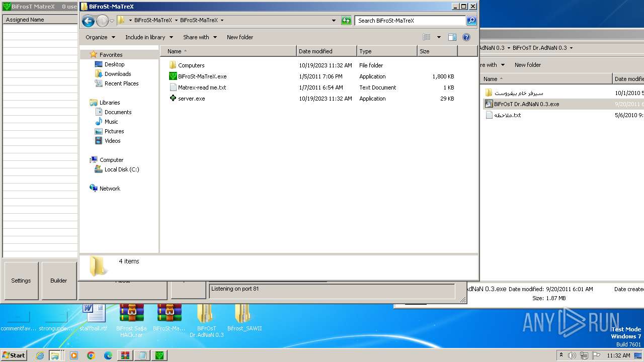Switch to WinRAR taskbar button
The width and height of the screenshot is (644, 362).
pyautogui.click(x=125, y=355)
